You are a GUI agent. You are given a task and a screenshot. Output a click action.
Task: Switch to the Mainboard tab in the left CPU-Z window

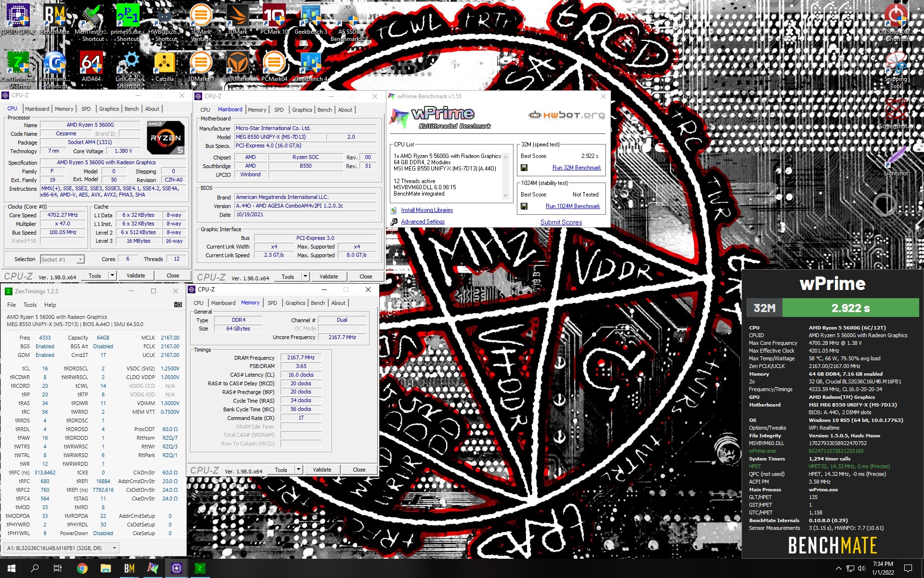click(x=37, y=109)
